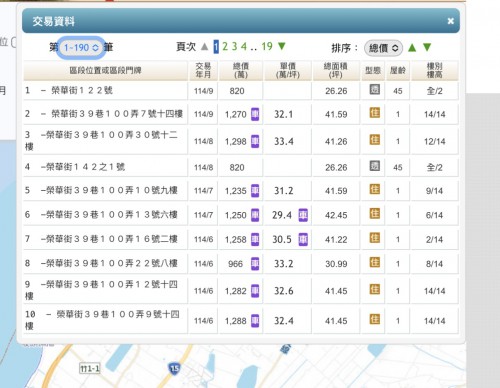Screen dimensions: 500x388
Task: Select address 榮華街122號 in row 1
Action: pos(82,90)
